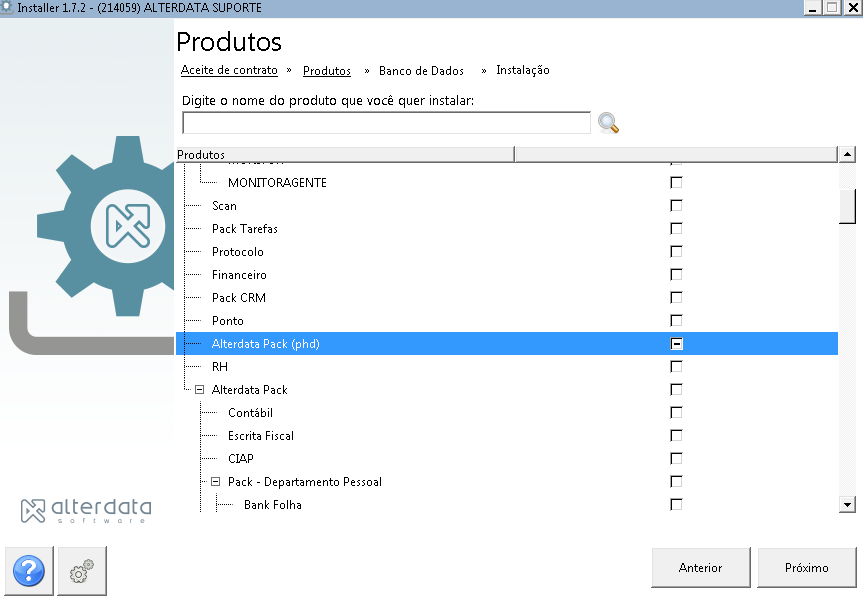The width and height of the screenshot is (863, 597).
Task: Enable the Scan product checkbox
Action: 676,205
